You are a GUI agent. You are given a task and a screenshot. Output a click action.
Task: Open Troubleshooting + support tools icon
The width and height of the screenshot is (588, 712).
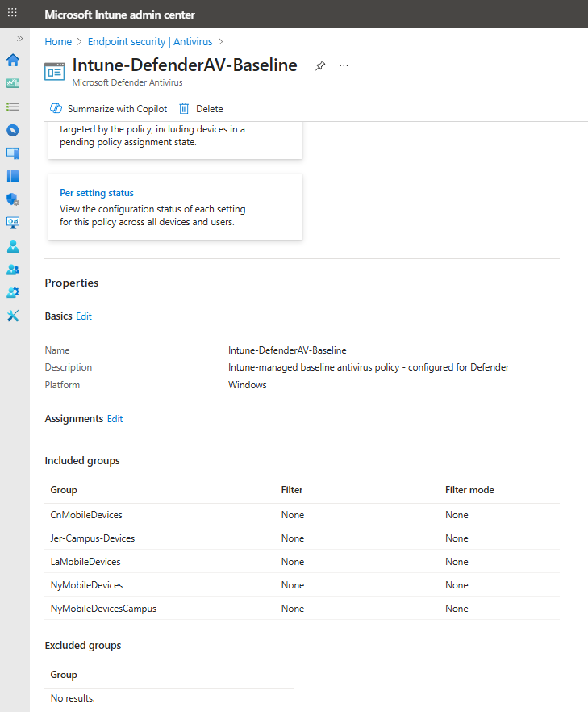coord(13,316)
